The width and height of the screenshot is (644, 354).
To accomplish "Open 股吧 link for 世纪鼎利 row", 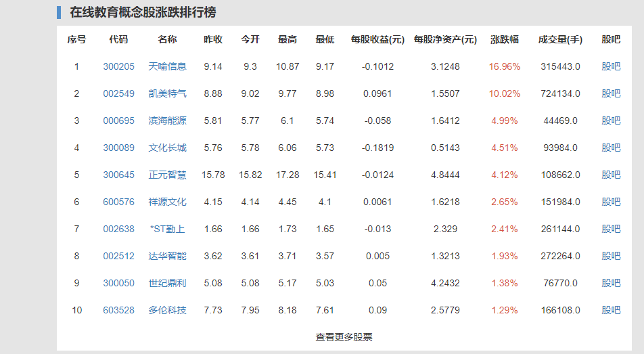I will coord(611,284).
